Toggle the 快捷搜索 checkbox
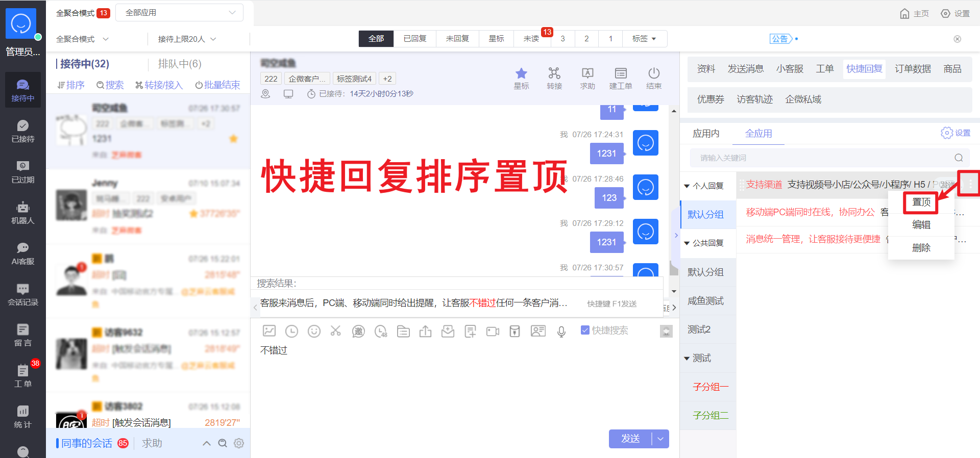 pyautogui.click(x=585, y=330)
